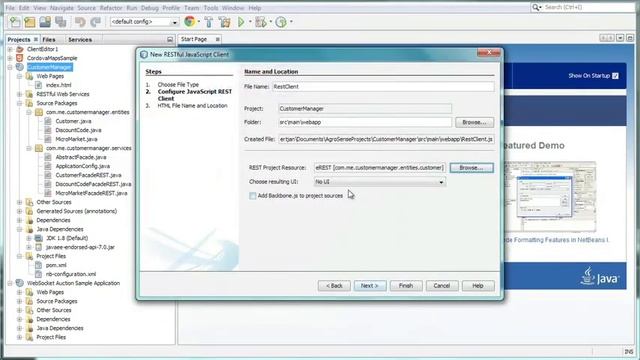Click the Redo toolbar icon
This screenshot has height=360, width=640.
point(96,22)
